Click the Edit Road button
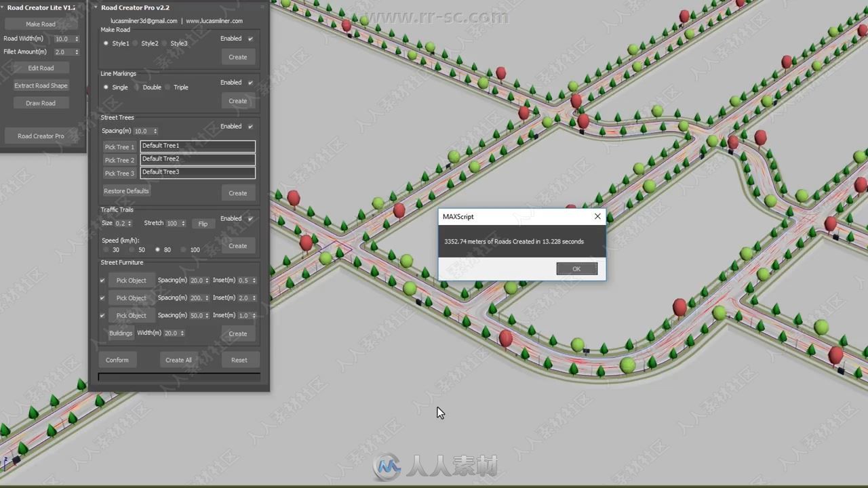 [41, 68]
